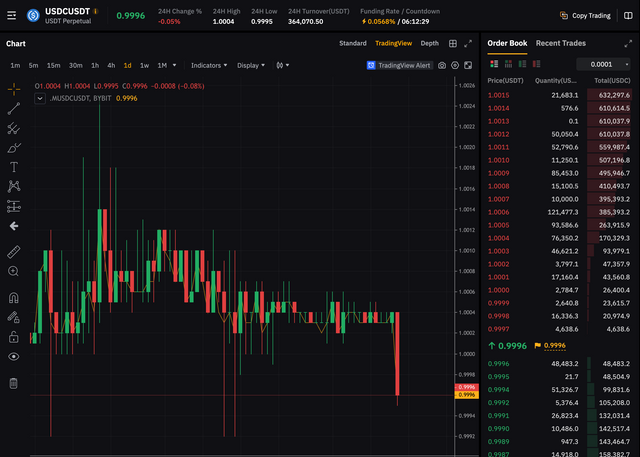Select the long position forecasting tool
This screenshot has height=457, width=640.
13,206
